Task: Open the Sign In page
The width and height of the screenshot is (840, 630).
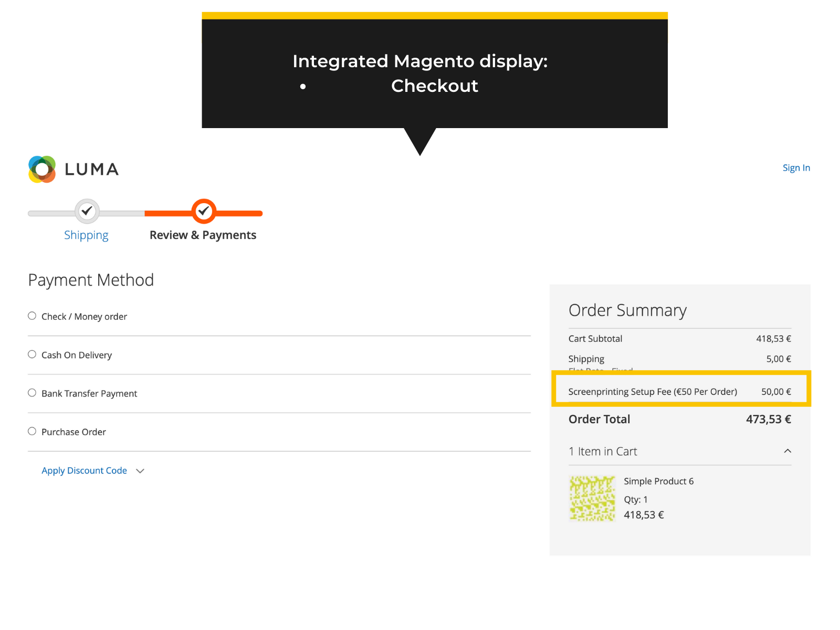Action: [796, 167]
